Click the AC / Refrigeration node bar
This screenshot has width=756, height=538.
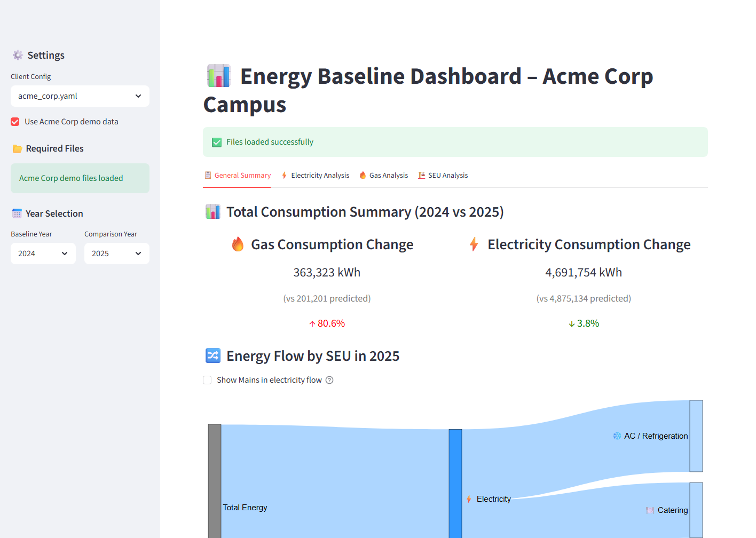696,436
